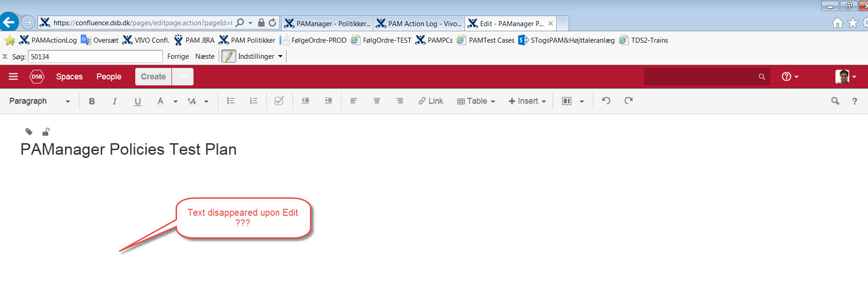Align text to the left
This screenshot has width=868, height=308.
[354, 101]
